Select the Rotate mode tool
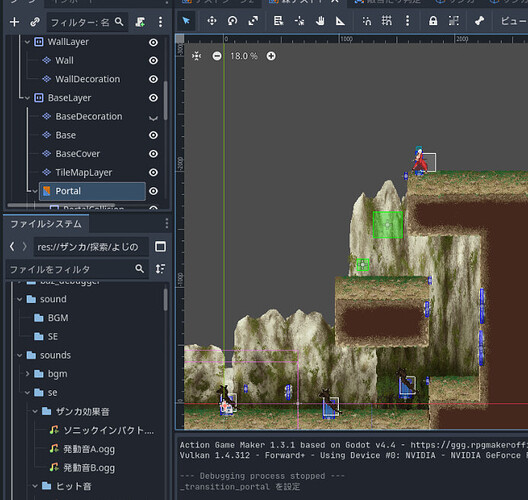Screen dimensions: 528x500 (232, 21)
